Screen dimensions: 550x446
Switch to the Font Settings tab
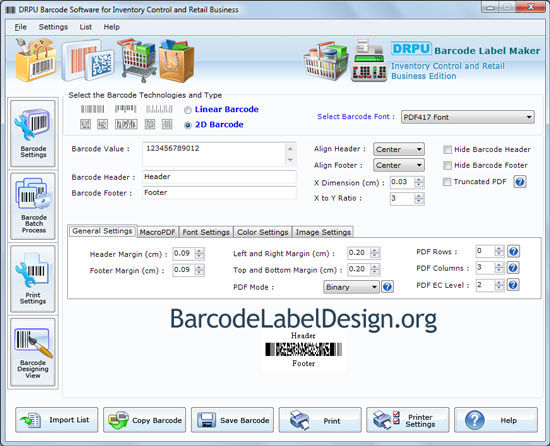click(x=206, y=232)
